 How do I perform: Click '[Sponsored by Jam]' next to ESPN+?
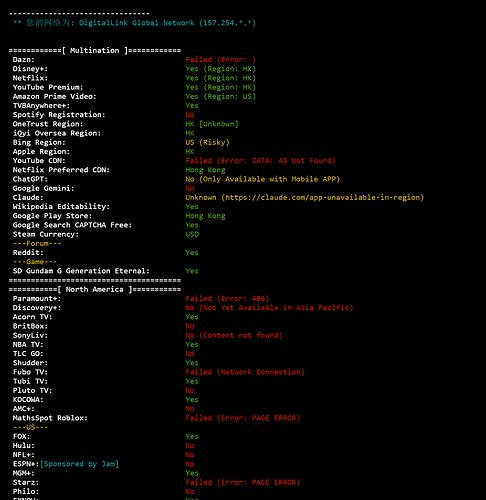[x=79, y=464]
